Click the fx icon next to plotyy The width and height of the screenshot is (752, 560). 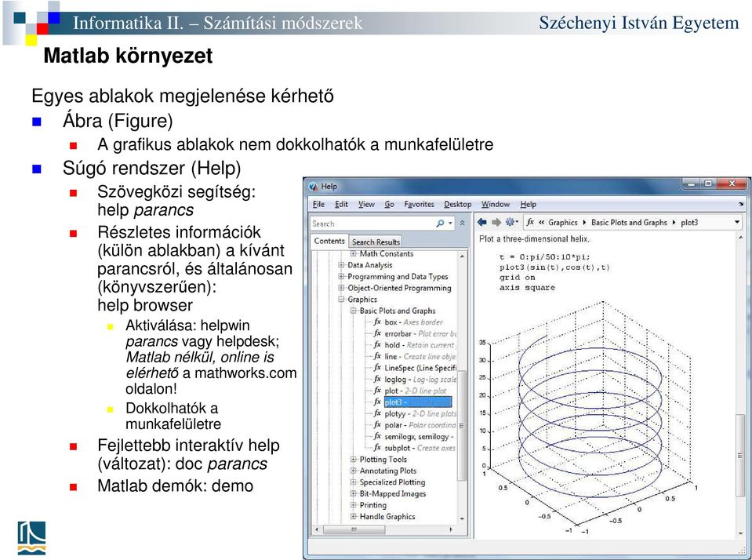pos(377,413)
